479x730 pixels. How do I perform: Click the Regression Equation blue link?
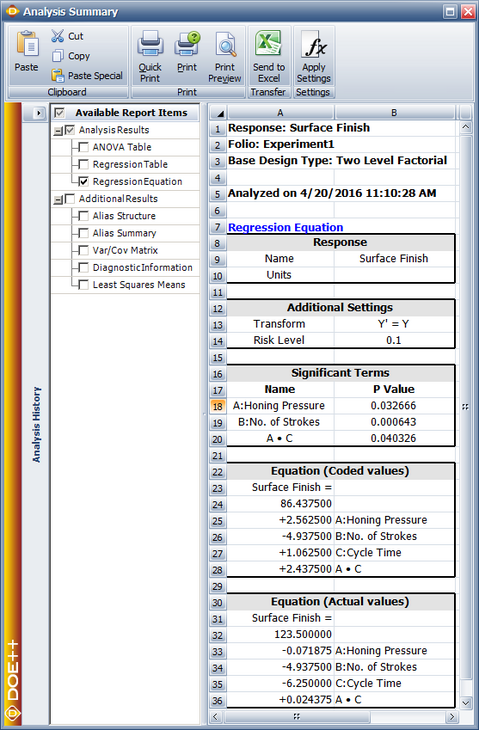pos(285,227)
